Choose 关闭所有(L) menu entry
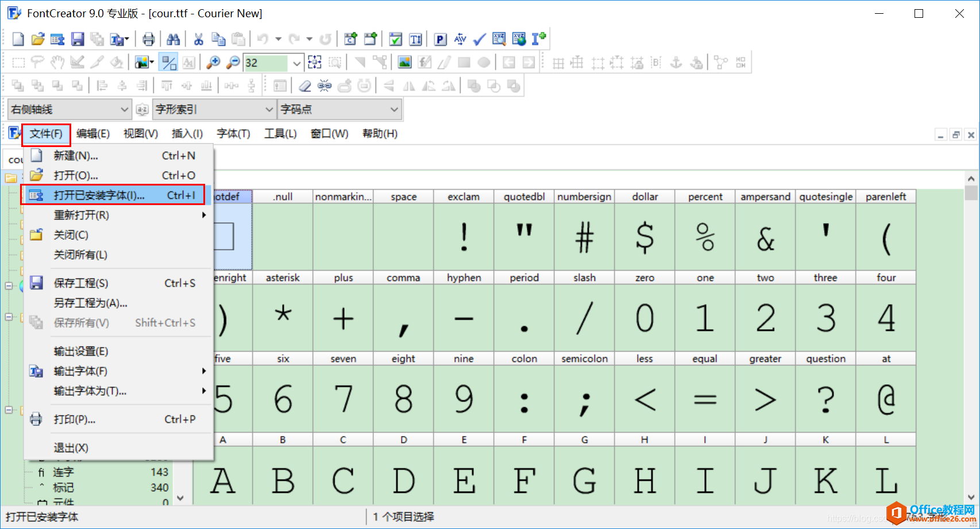 point(118,254)
